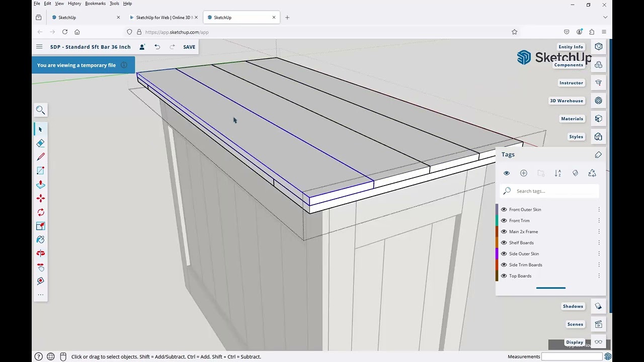Click the Measurements input box
Viewport: 644px width, 362px height.
[572, 356]
